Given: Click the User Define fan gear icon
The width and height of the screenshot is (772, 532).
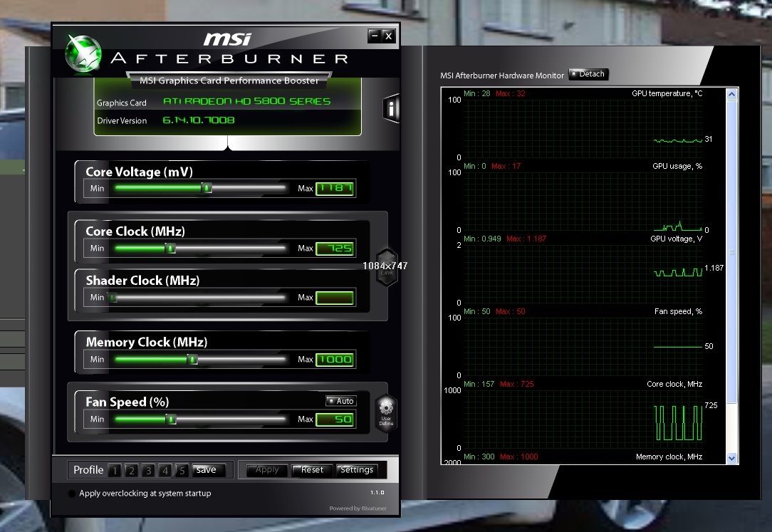Looking at the screenshot, I should coord(386,412).
